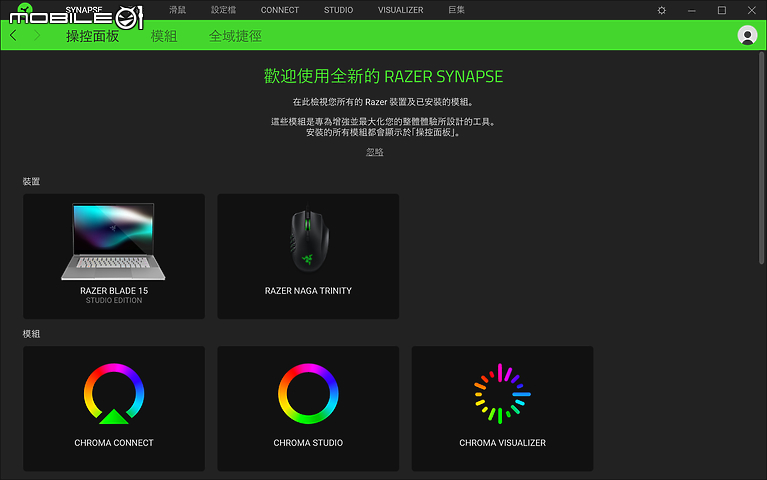Select the 模組 tab
Image resolution: width=767 pixels, height=480 pixels.
(164, 36)
